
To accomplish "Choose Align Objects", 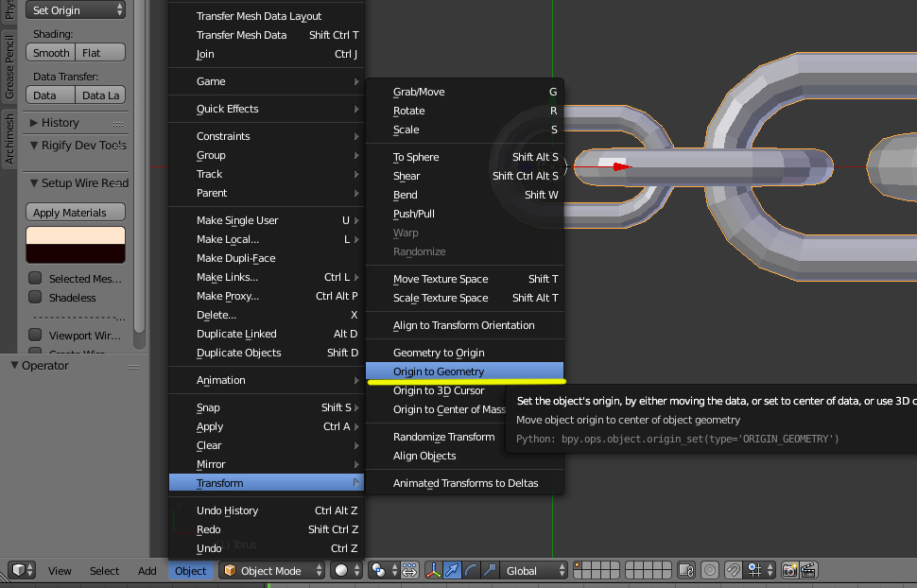I will (x=464, y=456).
